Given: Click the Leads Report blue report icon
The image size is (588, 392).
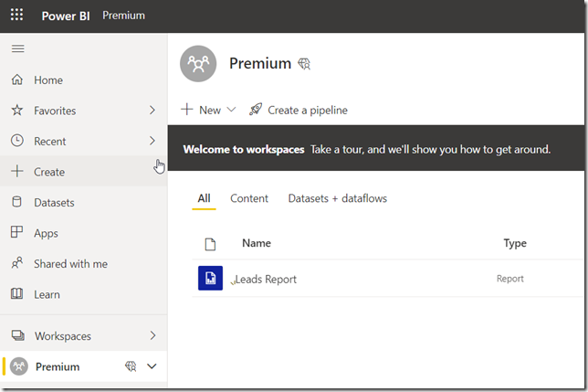Looking at the screenshot, I should [x=210, y=278].
